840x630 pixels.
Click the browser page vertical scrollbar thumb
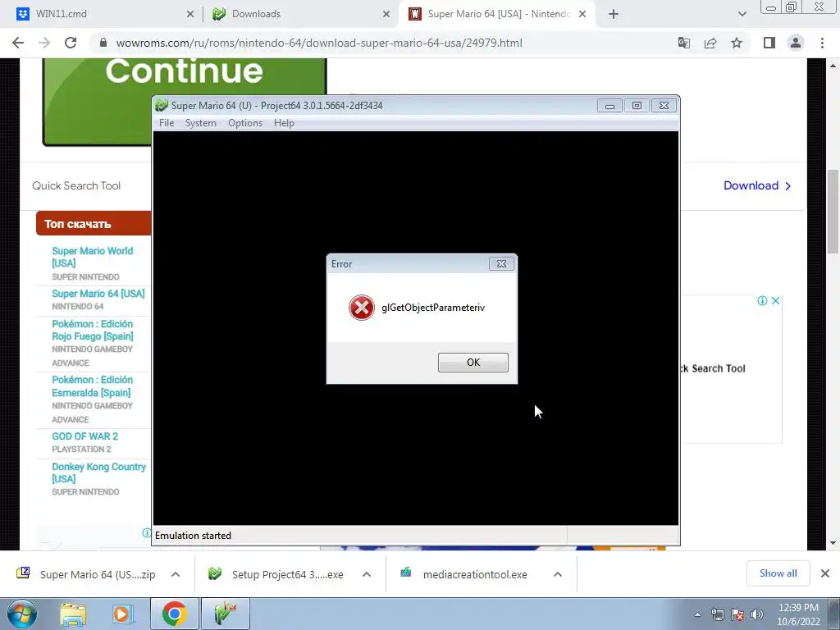[x=833, y=212]
